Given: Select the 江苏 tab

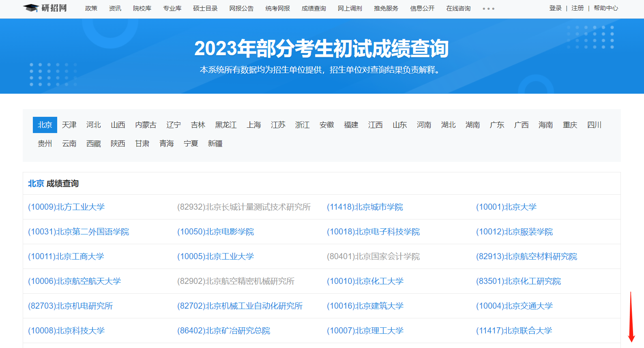Looking at the screenshot, I should coord(278,125).
